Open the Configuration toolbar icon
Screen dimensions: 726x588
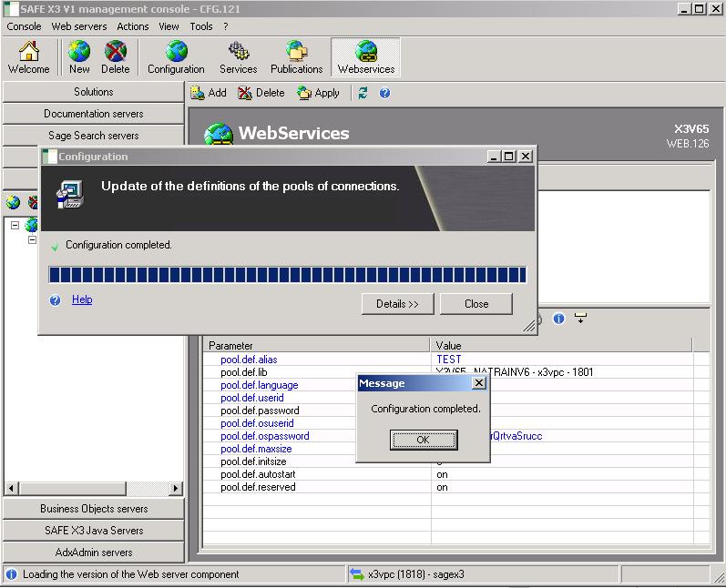click(x=176, y=58)
